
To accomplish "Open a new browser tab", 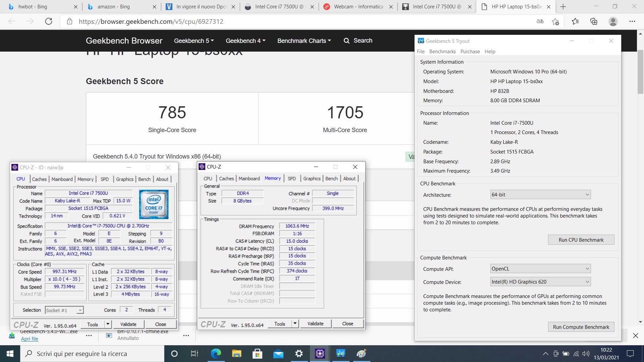I will pos(563,7).
